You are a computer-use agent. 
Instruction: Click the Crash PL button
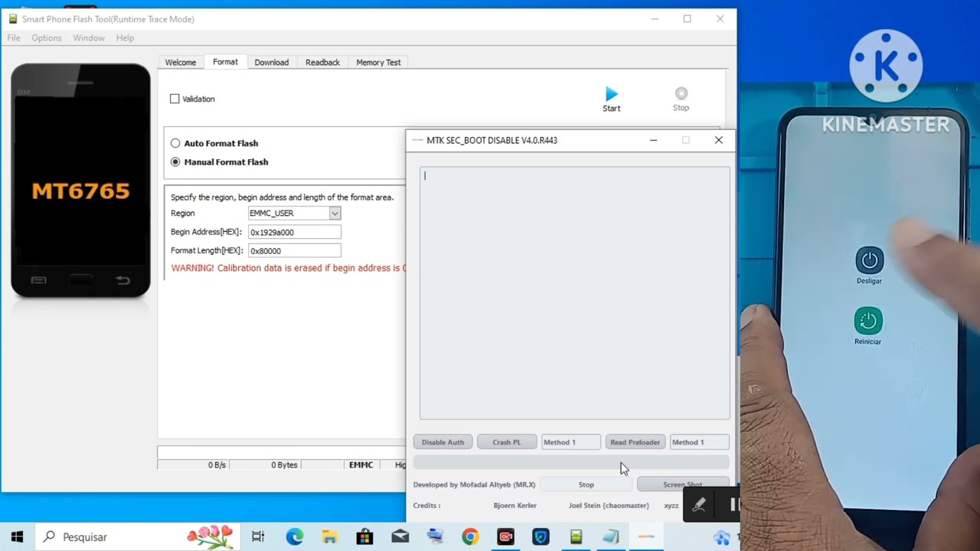506,442
